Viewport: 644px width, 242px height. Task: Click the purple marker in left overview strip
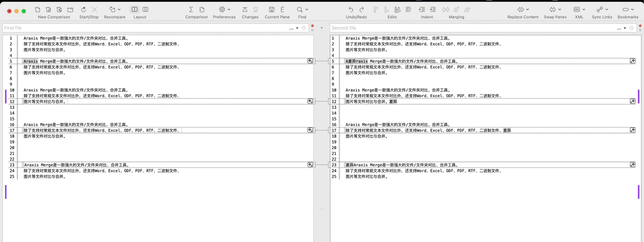pos(6,96)
